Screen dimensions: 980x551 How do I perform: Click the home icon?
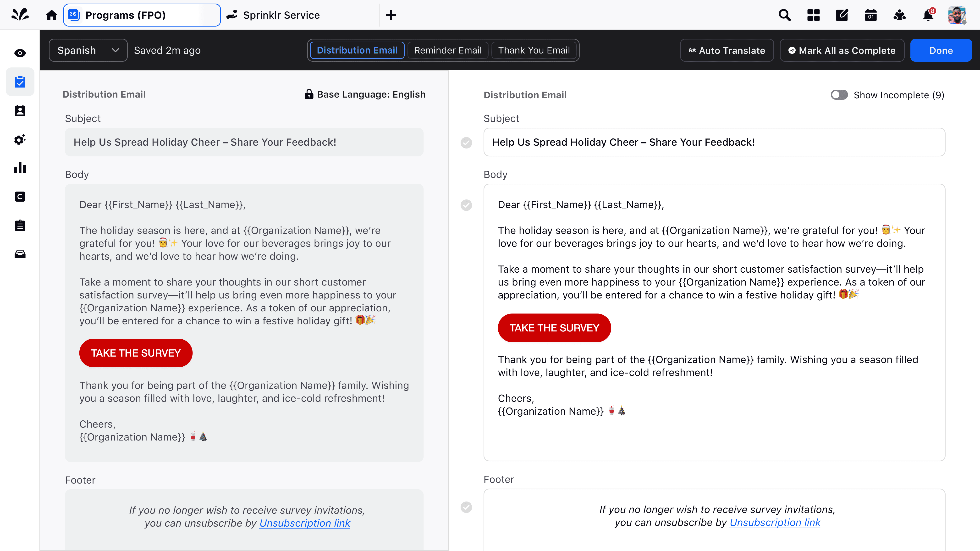51,15
